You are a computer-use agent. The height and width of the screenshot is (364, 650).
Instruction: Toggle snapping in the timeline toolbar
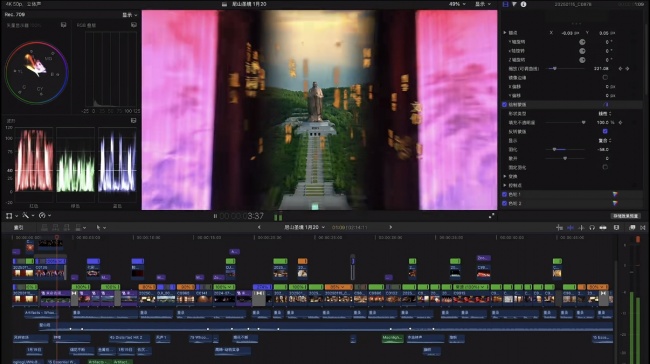[x=603, y=228]
